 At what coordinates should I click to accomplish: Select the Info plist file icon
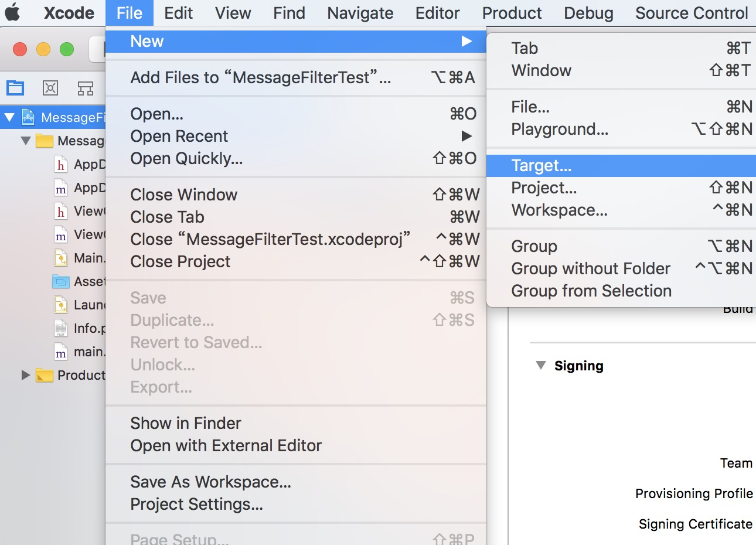point(60,328)
